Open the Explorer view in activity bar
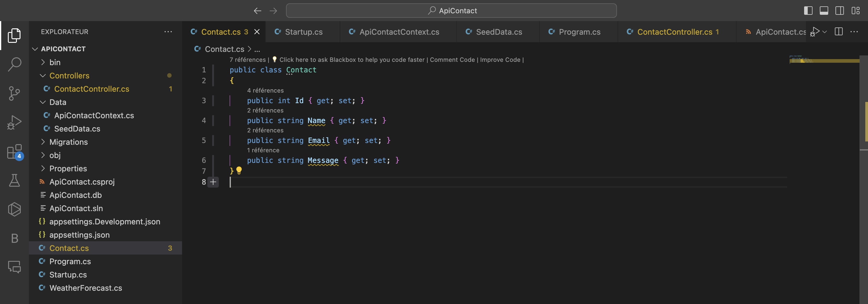 [14, 35]
